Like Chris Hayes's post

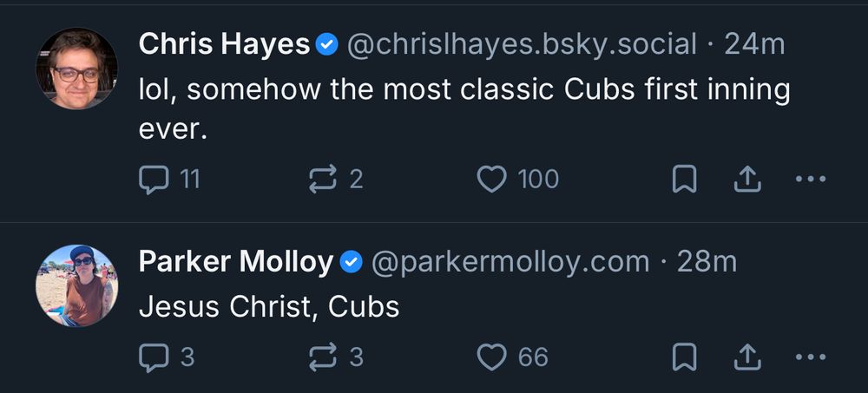pos(492,179)
